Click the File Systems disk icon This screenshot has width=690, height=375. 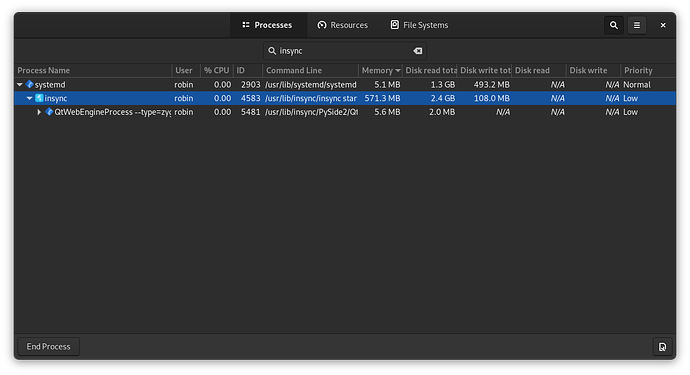pyautogui.click(x=395, y=25)
